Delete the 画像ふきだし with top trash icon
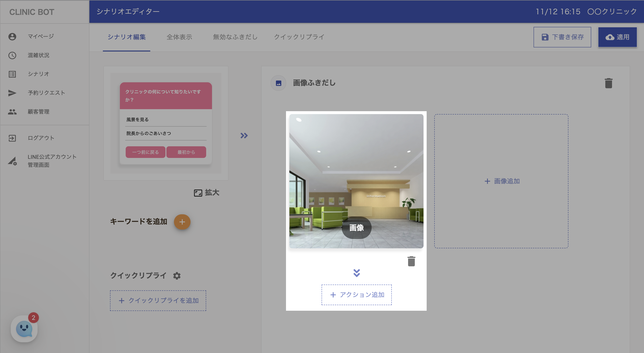Screen dimensions: 644x353 click(x=608, y=83)
